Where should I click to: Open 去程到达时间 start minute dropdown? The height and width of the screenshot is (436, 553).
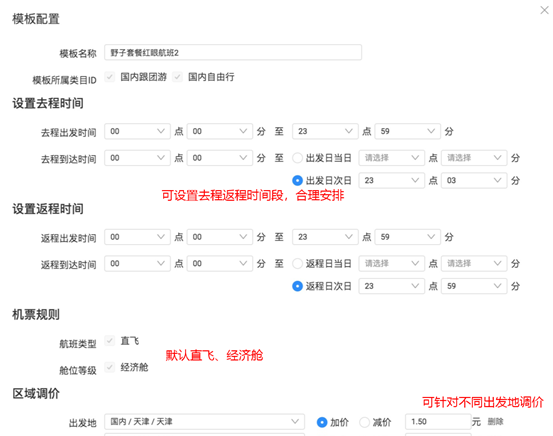click(x=220, y=158)
